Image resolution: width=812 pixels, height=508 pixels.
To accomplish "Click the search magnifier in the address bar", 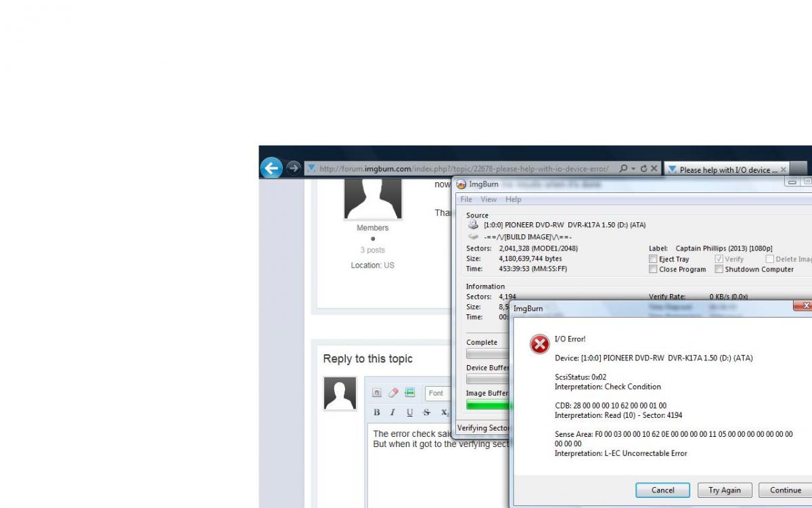I will click(x=623, y=169).
